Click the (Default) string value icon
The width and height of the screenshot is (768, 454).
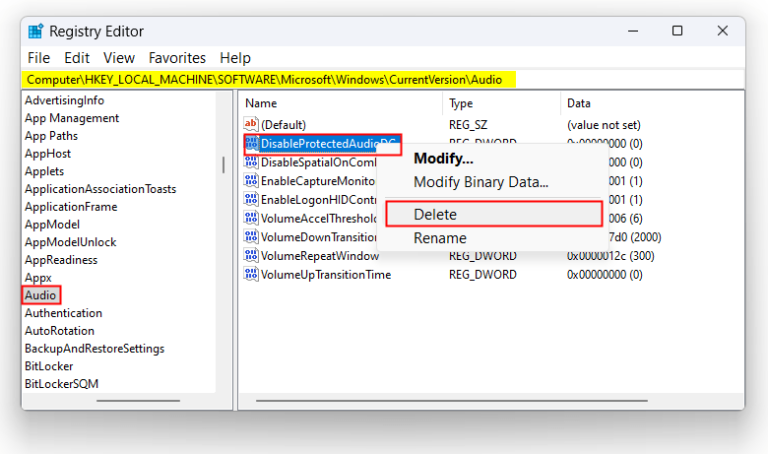click(251, 124)
